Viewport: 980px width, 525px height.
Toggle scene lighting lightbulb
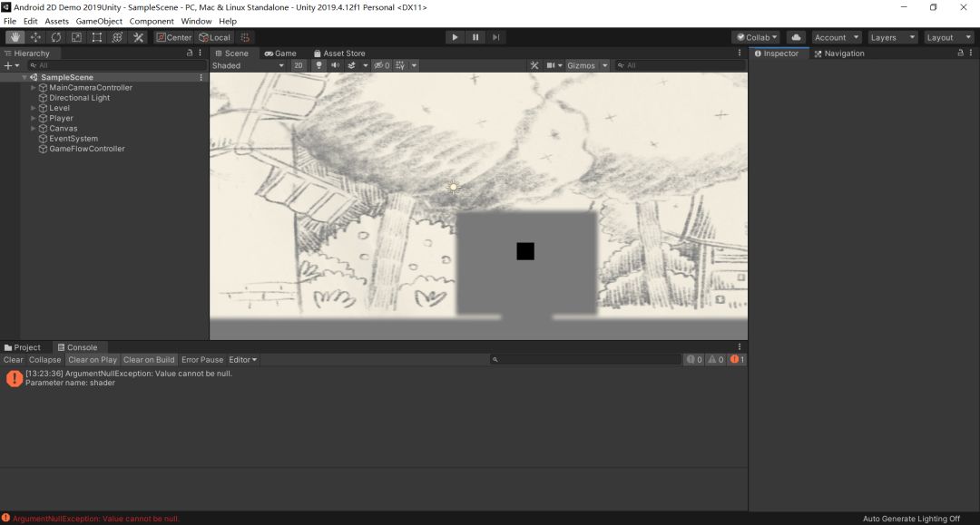(318, 65)
